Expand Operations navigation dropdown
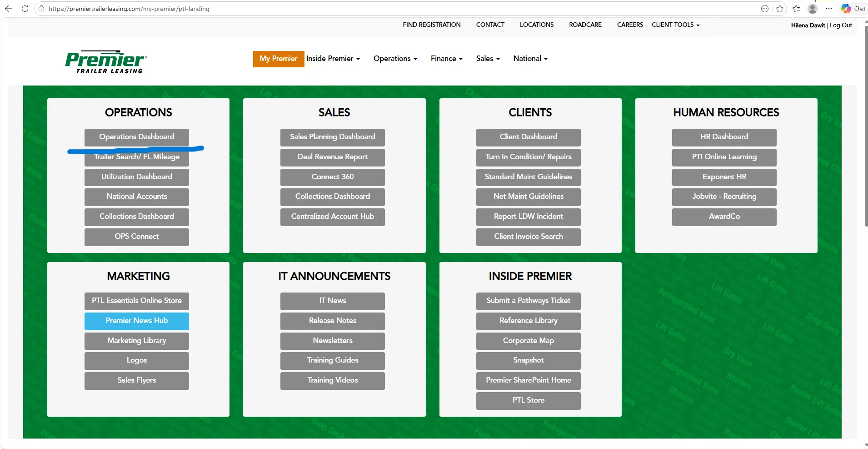Screen dimensions: 868x449 (x=395, y=59)
